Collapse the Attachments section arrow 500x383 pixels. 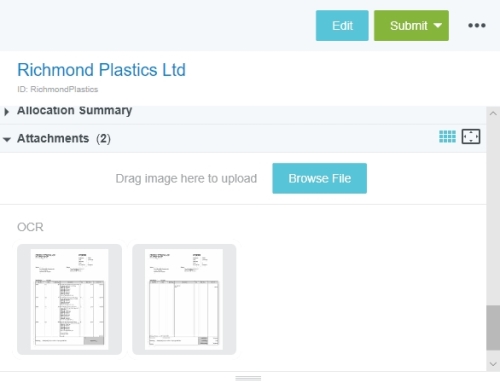[7, 139]
